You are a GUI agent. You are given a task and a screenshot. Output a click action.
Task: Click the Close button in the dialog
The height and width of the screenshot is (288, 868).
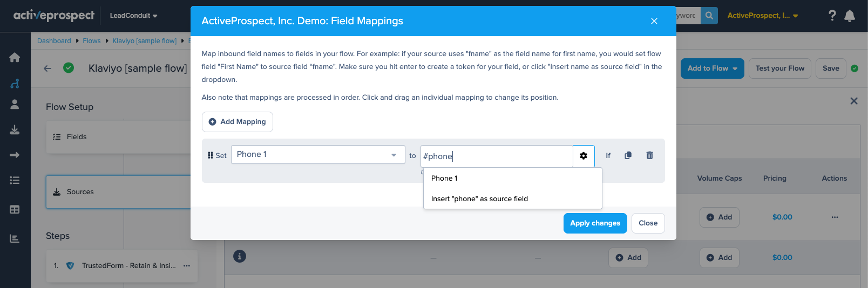tap(648, 223)
